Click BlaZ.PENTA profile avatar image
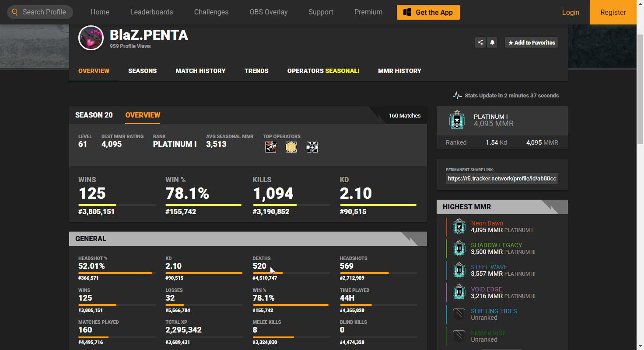 pyautogui.click(x=91, y=38)
